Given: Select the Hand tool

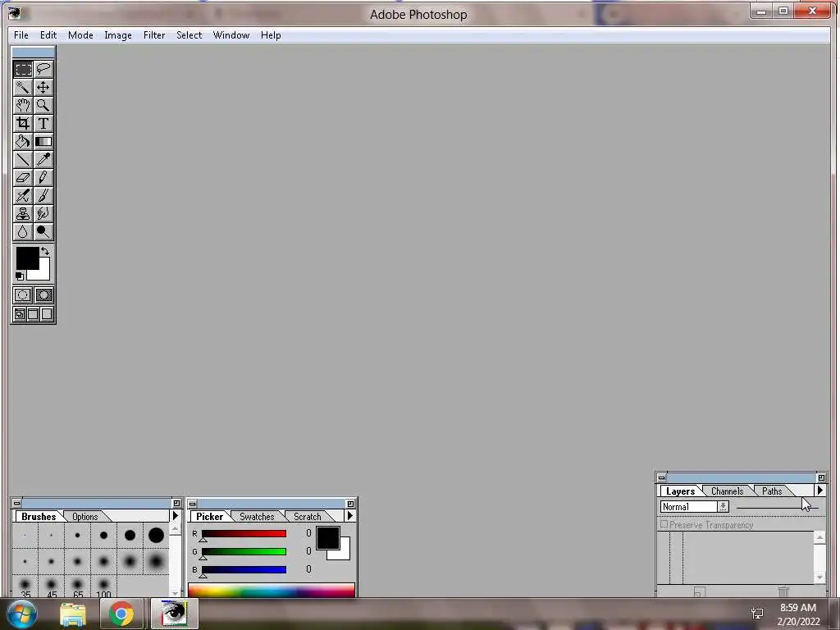Looking at the screenshot, I should coord(23,106).
